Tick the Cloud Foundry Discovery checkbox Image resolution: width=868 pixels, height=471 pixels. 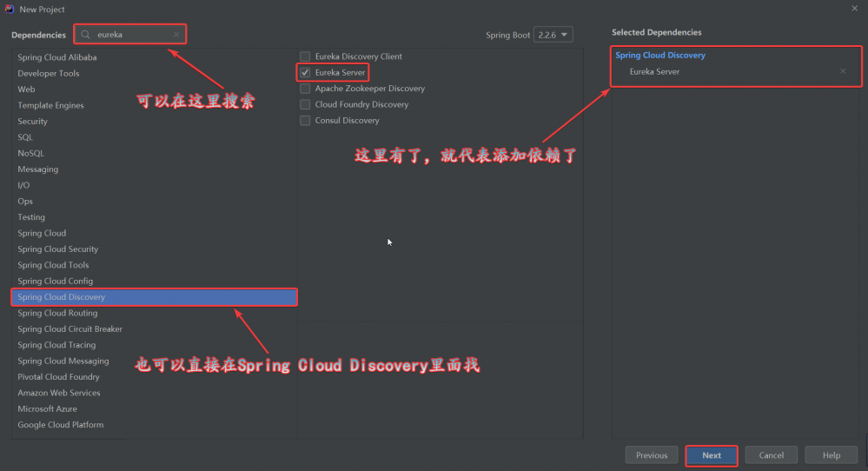305,104
